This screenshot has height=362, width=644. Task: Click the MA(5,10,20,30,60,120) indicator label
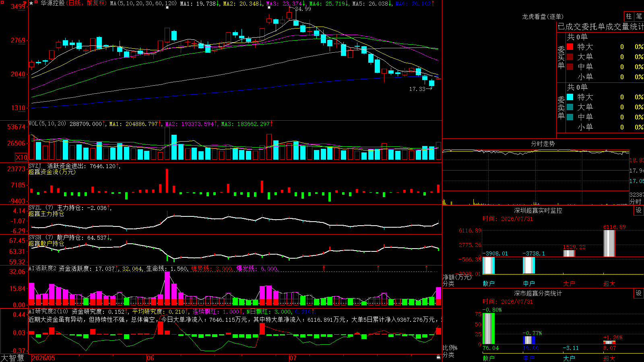tap(143, 3)
